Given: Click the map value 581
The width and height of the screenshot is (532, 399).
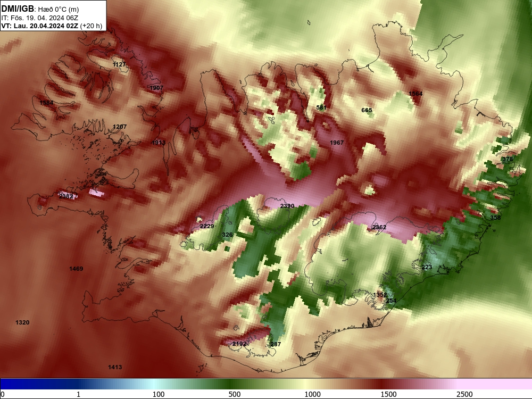Looking at the screenshot, I should [x=321, y=107].
